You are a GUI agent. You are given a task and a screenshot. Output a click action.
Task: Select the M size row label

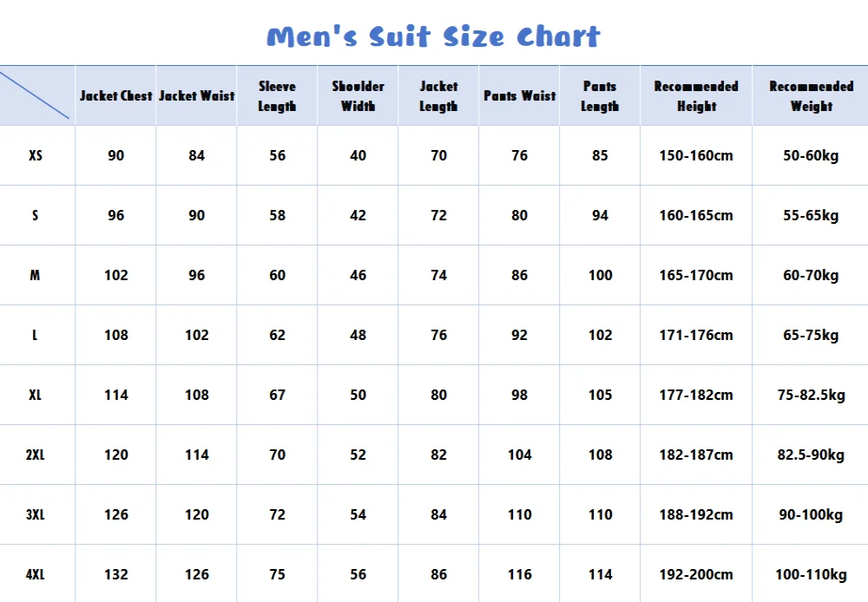[x=36, y=276]
